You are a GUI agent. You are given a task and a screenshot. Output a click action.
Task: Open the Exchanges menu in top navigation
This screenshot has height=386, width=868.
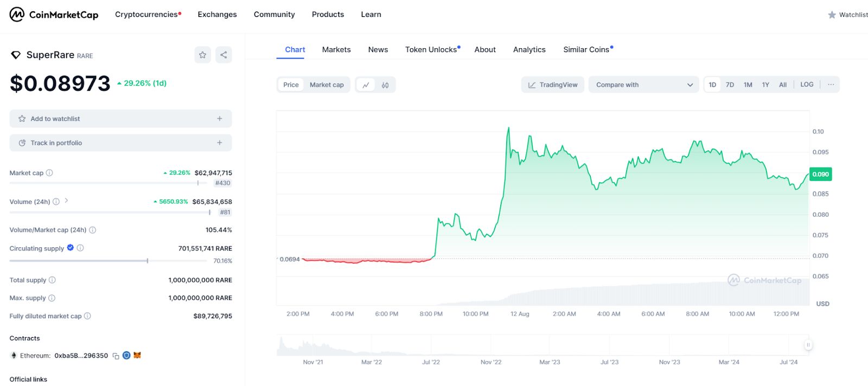(217, 15)
